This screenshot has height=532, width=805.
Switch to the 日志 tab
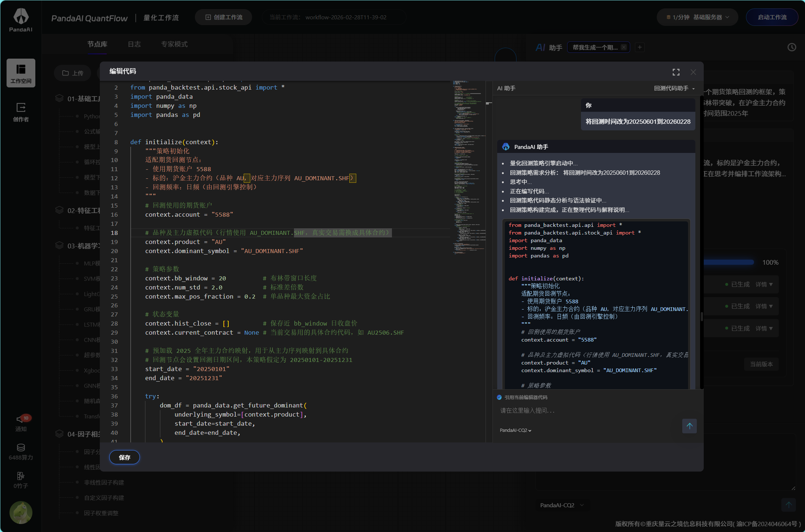134,44
